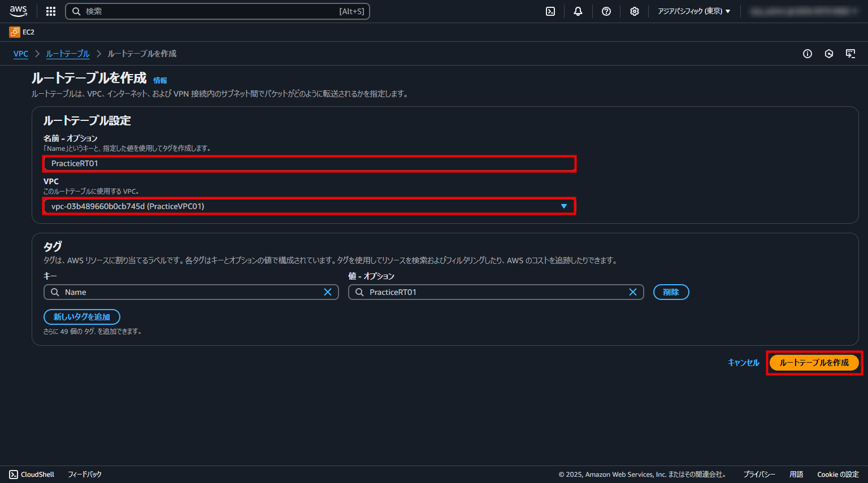This screenshot has width=868, height=483.
Task: Clear the PracticeRT01 tag value
Action: coord(633,292)
